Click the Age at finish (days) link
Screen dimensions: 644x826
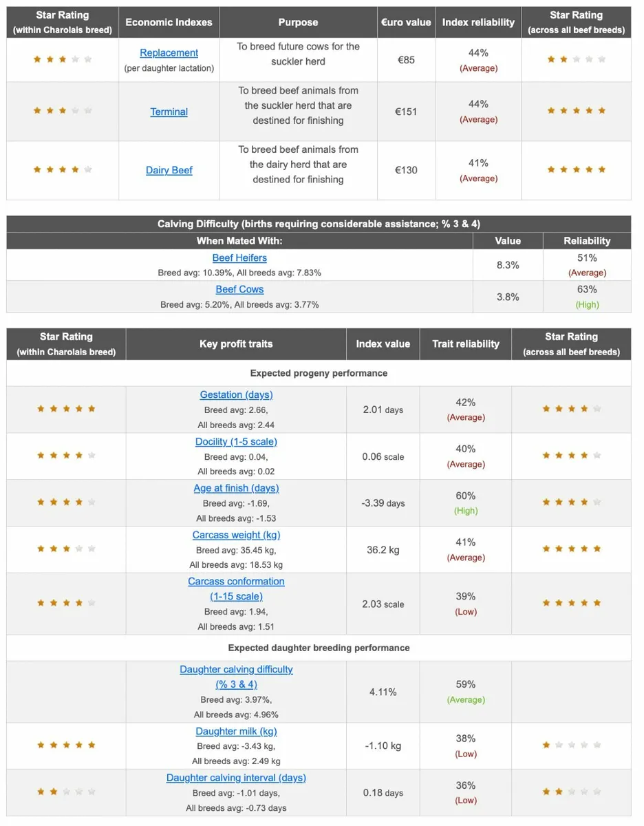[x=236, y=488]
